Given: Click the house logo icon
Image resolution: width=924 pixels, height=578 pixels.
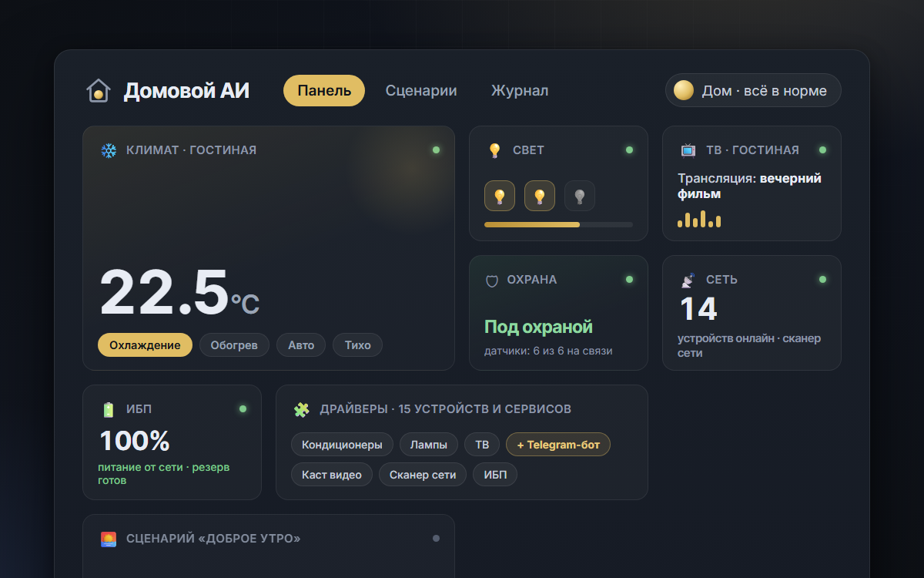Looking at the screenshot, I should (98, 90).
